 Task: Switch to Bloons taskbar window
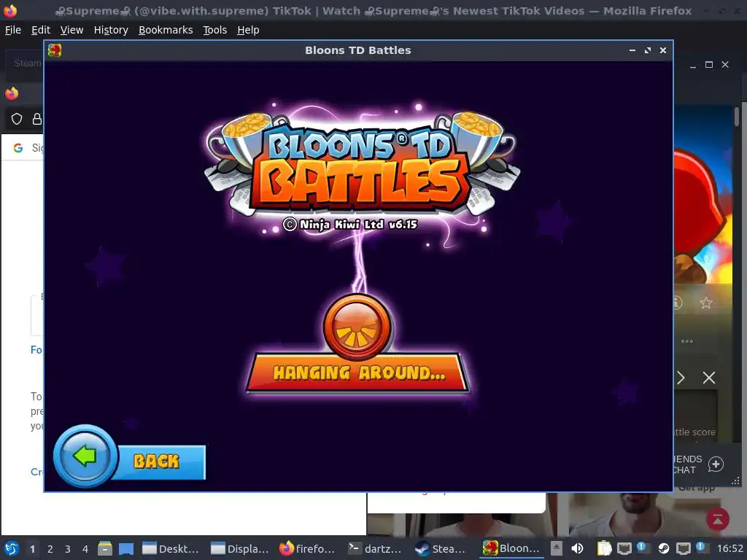[x=511, y=548]
